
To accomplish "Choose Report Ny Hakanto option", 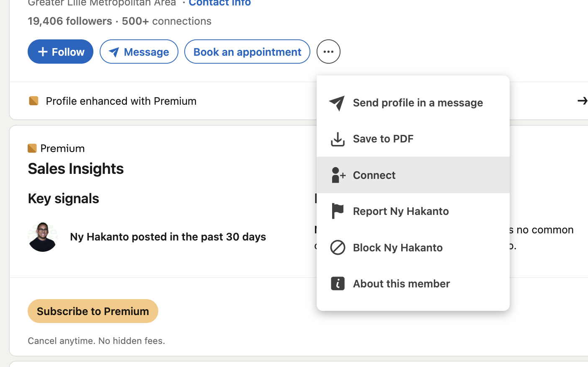I will (413, 211).
